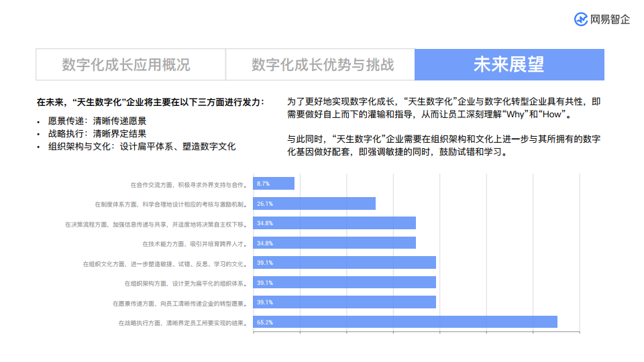Select the longest 65.2% bar
The width and height of the screenshot is (644, 362).
[405, 322]
